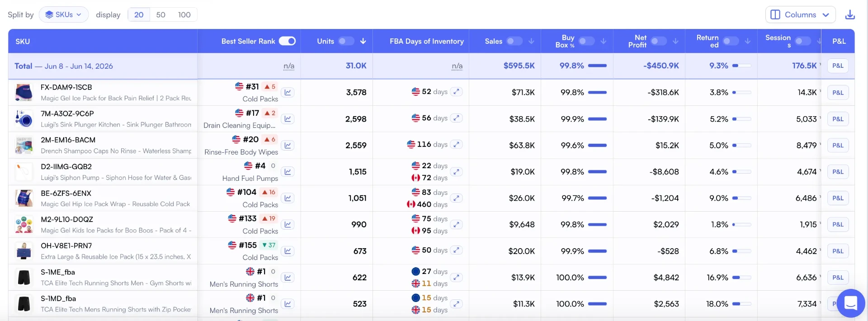This screenshot has width=868, height=321.
Task: Expand inventory details for 52 days row
Action: [x=457, y=91]
